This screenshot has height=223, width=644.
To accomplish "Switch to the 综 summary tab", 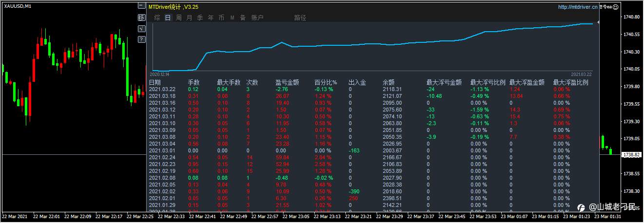I will 157,18.
